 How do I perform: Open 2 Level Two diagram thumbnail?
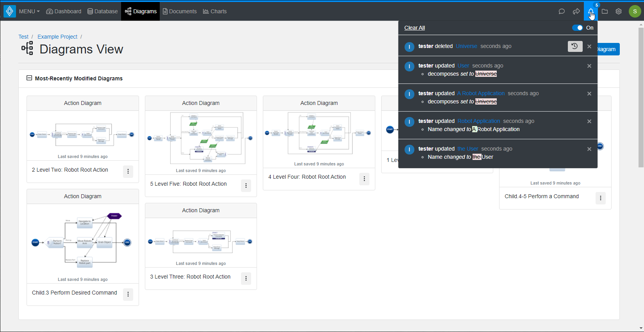pyautogui.click(x=83, y=135)
